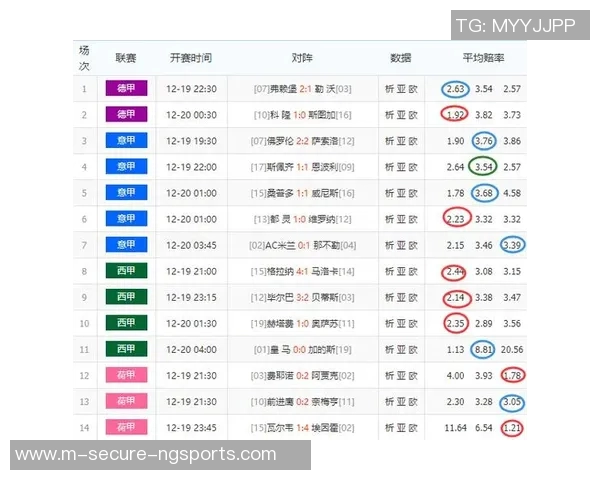Open the 亚 link in row 5
This screenshot has width=600, height=480.
pyautogui.click(x=401, y=193)
